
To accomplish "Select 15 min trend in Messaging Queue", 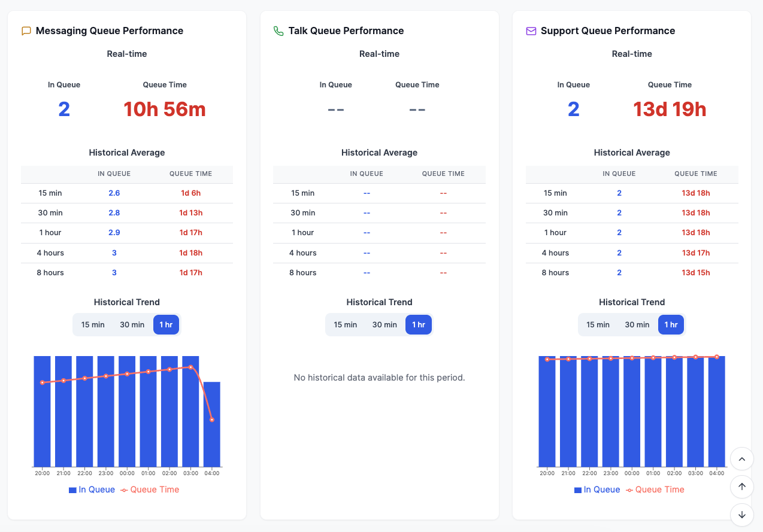I will [x=93, y=324].
